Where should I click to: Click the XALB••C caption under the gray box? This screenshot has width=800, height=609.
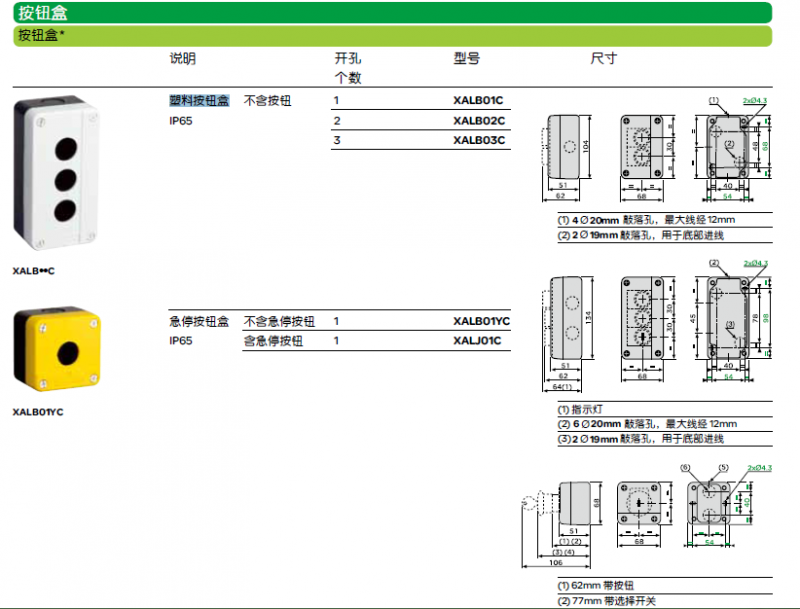35,270
